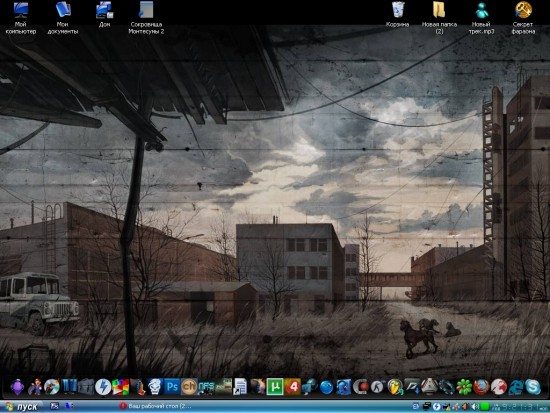The width and height of the screenshot is (550, 413).
Task: Select the Новая папка (2) folder
Action: [x=439, y=18]
